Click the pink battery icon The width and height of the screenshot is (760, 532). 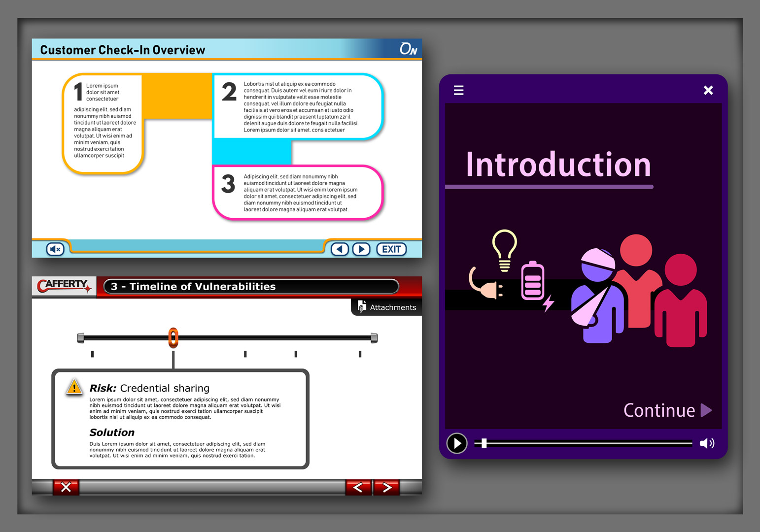[x=533, y=281]
